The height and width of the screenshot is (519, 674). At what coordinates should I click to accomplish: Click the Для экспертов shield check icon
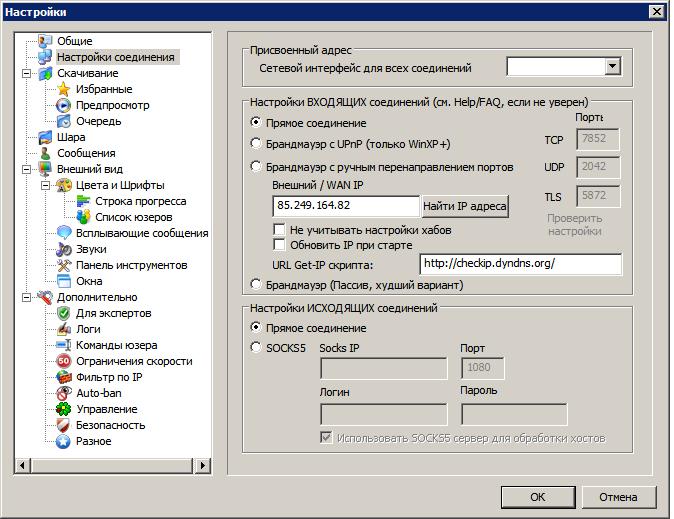pyautogui.click(x=64, y=313)
